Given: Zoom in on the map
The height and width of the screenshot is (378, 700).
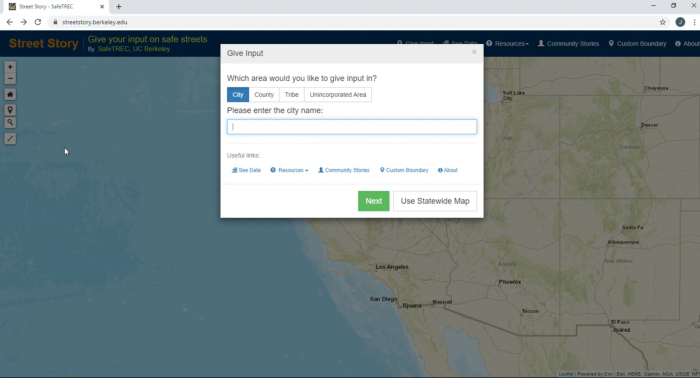Looking at the screenshot, I should pos(10,67).
